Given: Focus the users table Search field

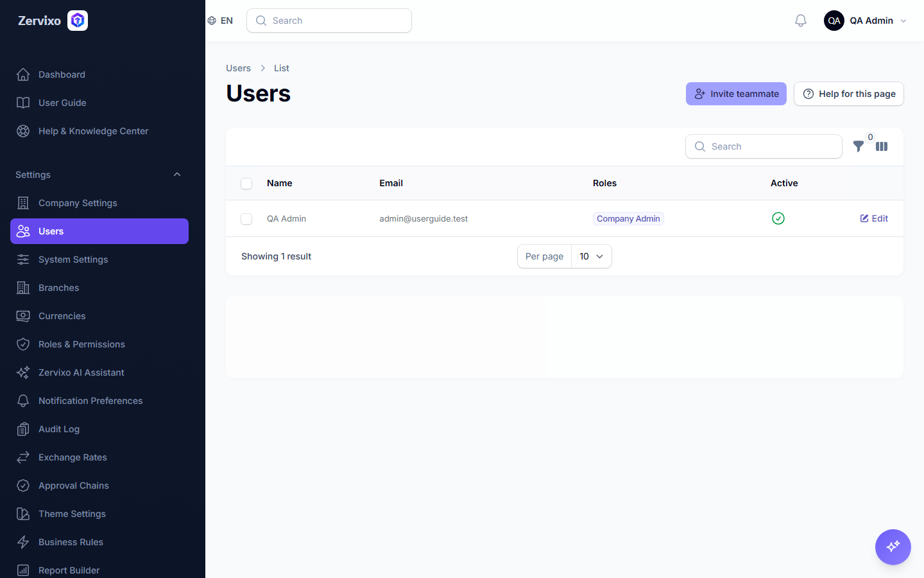Looking at the screenshot, I should [x=764, y=146].
